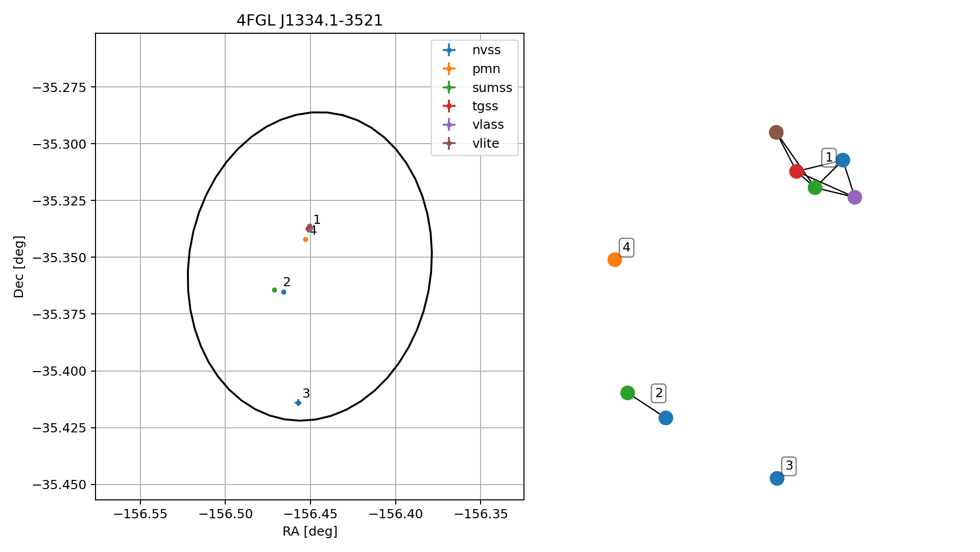Click boxed label 3 in the network graph
Viewport: 980px width, 552px height.
pyautogui.click(x=790, y=466)
